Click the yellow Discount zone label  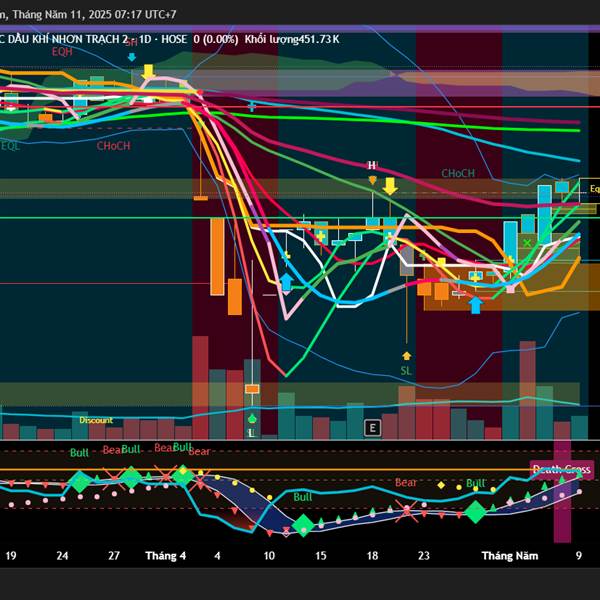[97, 420]
